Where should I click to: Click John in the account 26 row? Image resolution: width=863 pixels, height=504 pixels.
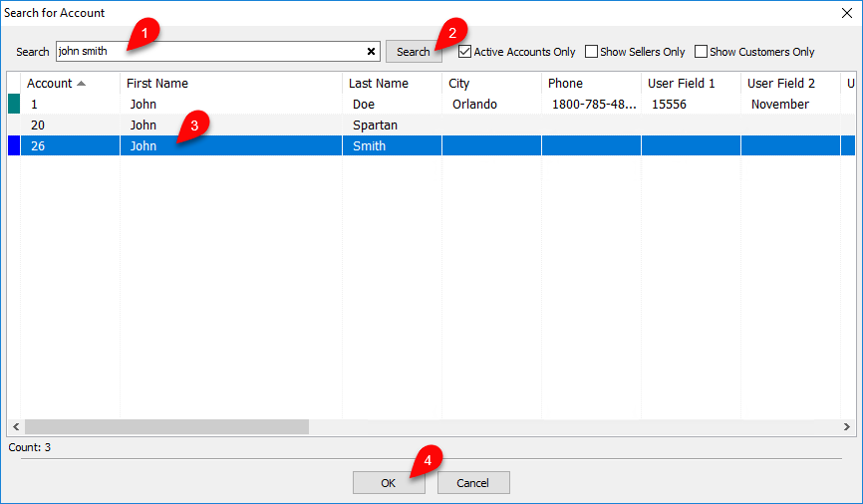point(144,145)
